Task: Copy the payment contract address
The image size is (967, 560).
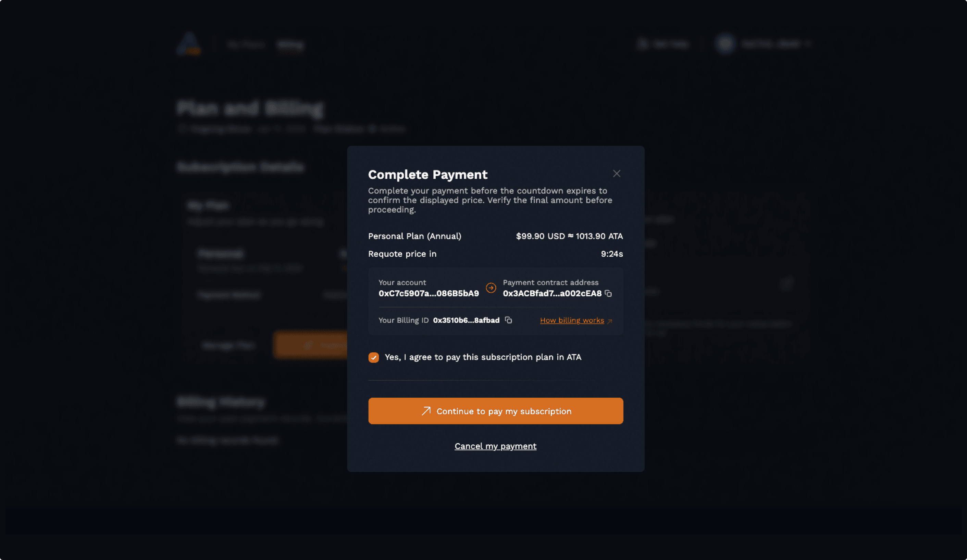Action: pos(609,294)
